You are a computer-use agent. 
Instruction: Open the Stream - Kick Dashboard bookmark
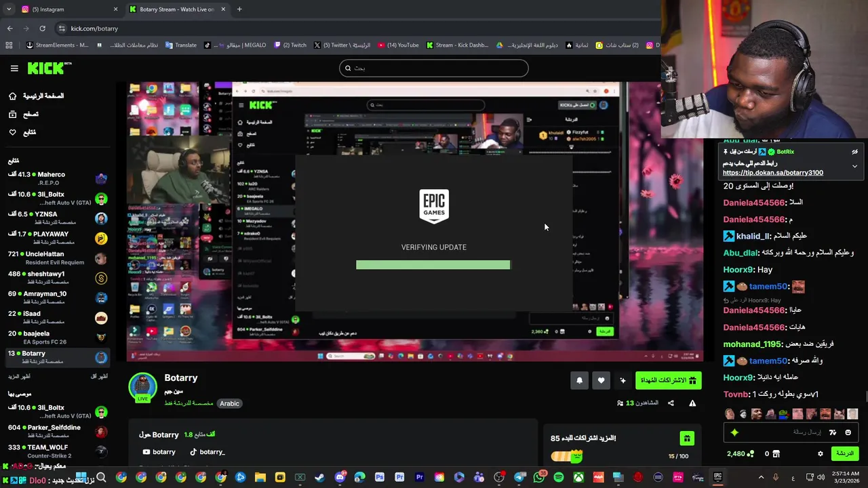pos(457,45)
